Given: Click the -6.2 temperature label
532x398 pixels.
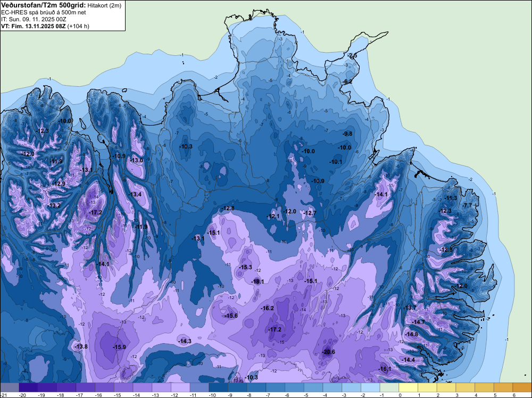Looking at the screenshot, I should point(348,81).
